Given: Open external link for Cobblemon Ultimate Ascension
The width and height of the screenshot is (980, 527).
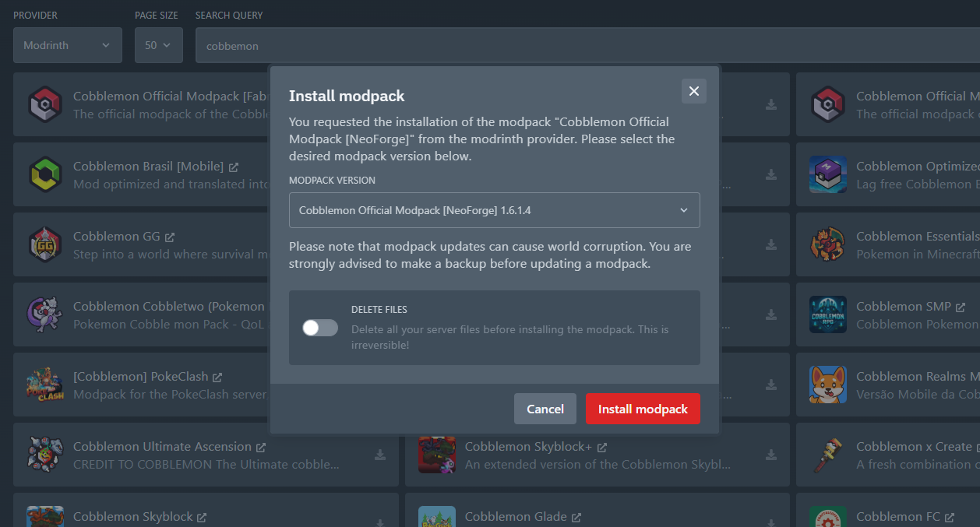Looking at the screenshot, I should pyautogui.click(x=261, y=447).
